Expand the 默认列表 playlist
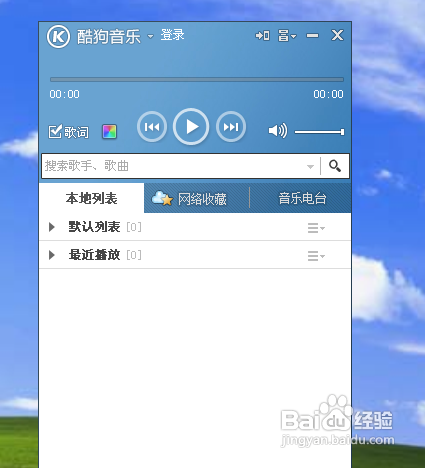This screenshot has width=425, height=468. coord(52,227)
